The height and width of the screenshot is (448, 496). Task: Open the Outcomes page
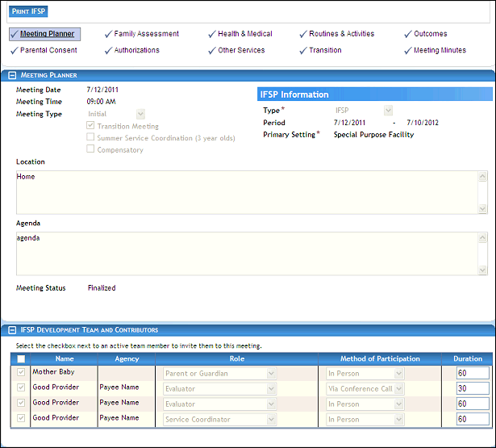coord(431,34)
